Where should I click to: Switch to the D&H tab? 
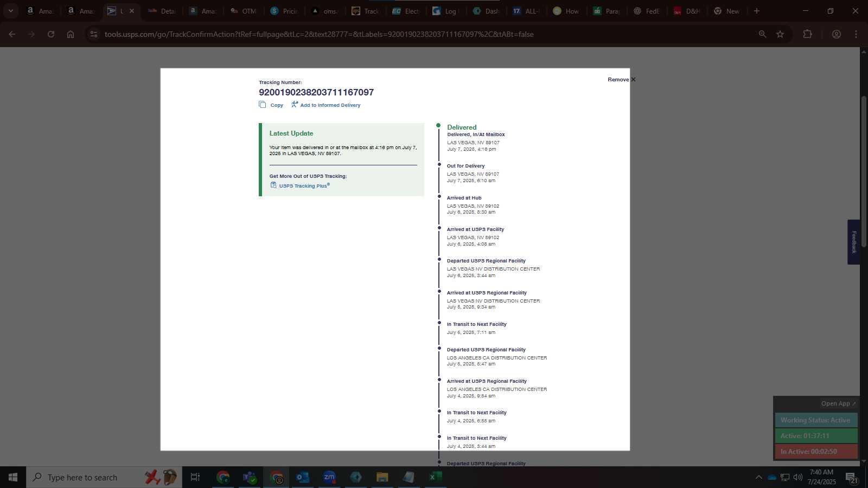pos(687,11)
